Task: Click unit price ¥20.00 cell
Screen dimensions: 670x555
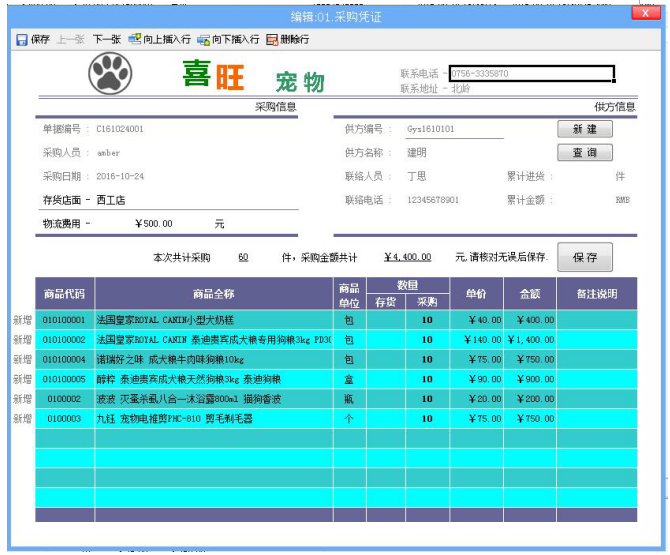Action: pos(476,399)
